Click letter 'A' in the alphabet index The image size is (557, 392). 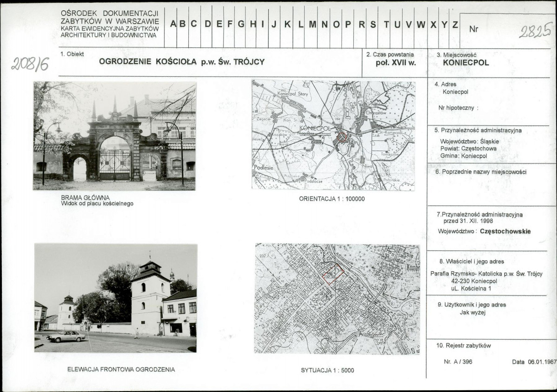point(173,24)
